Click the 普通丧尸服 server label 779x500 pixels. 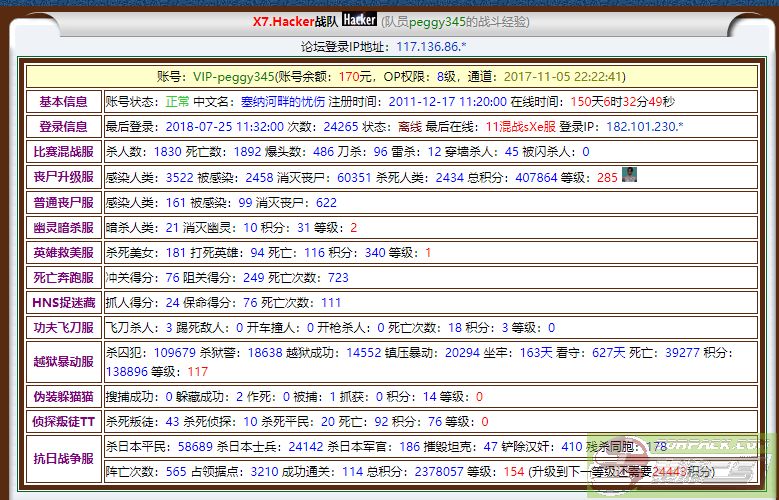click(x=63, y=202)
